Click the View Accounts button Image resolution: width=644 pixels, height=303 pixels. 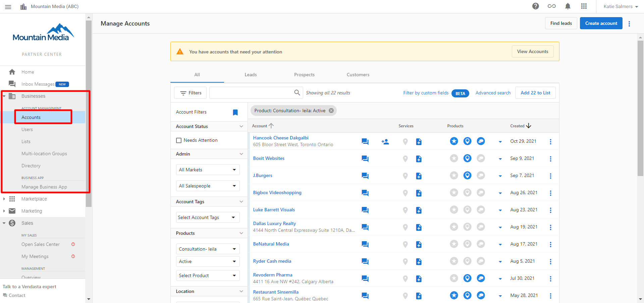[x=533, y=51]
